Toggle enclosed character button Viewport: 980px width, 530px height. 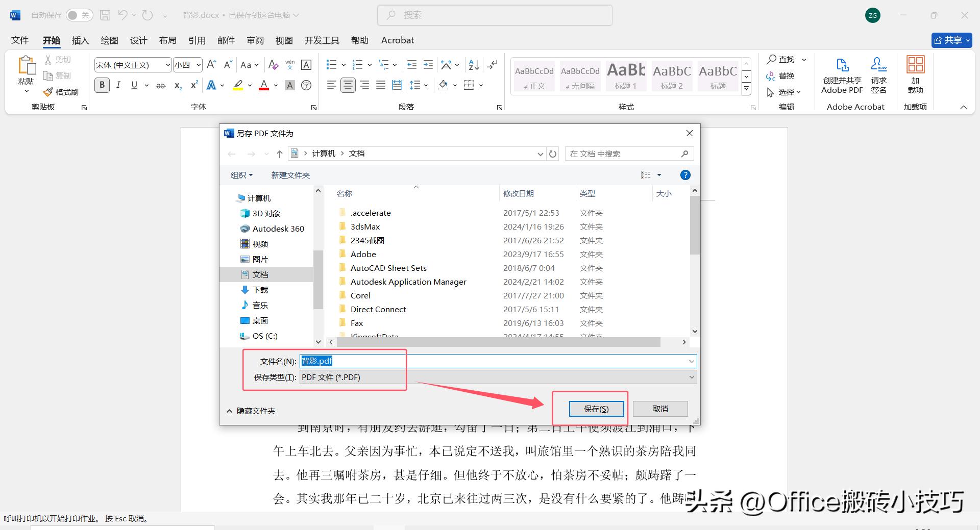coord(306,85)
